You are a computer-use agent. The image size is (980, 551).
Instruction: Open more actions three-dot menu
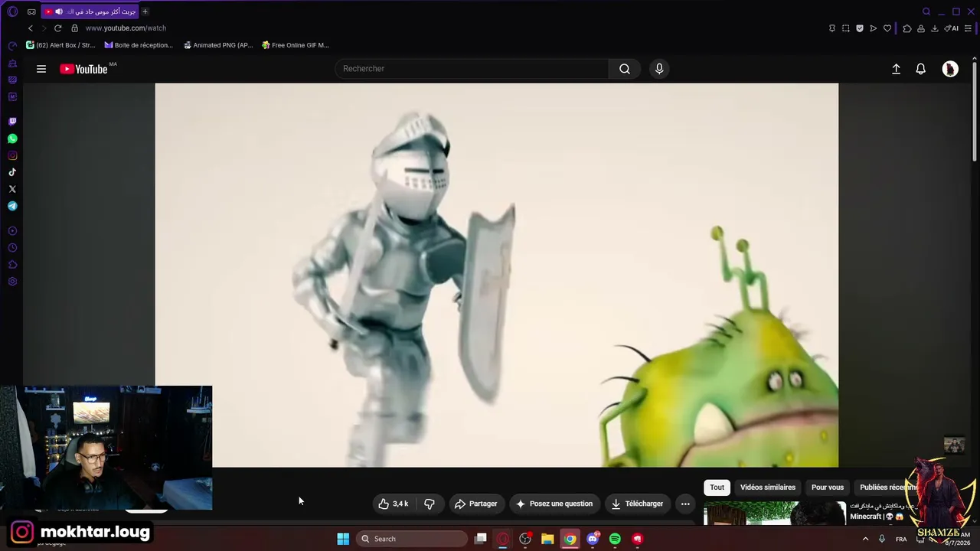[x=685, y=504]
